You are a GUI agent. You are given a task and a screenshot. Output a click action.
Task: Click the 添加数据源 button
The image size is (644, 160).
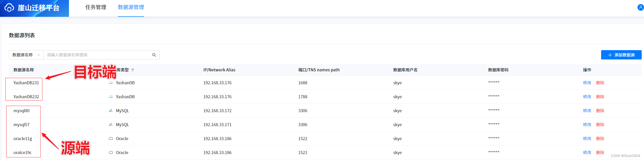(x=621, y=55)
